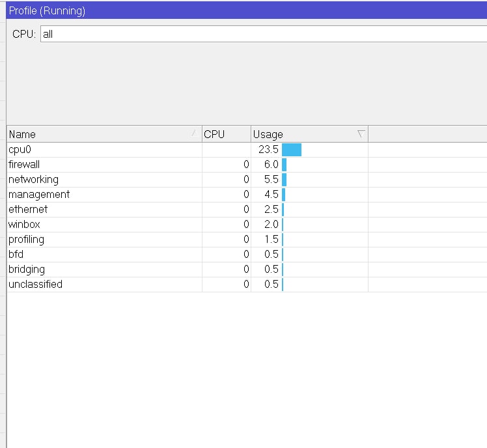This screenshot has height=448, width=487.
Task: Click the sort arrow in Name header
Action: coord(195,133)
